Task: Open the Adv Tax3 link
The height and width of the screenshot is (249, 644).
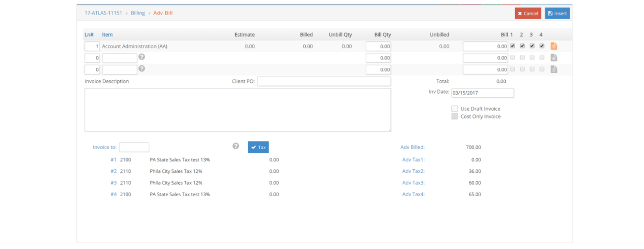Action: click(413, 183)
